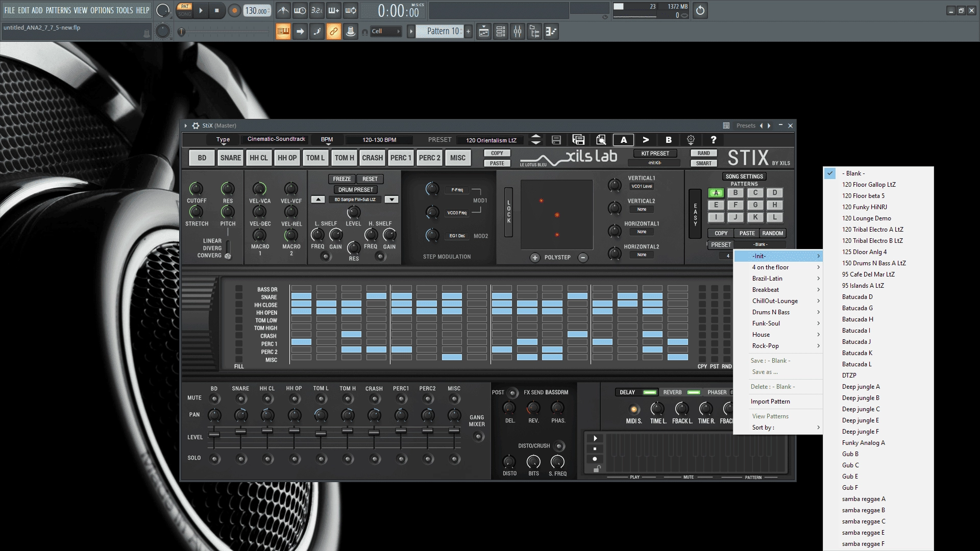The width and height of the screenshot is (980, 551).
Task: Expand the House pattern category
Action: (x=778, y=335)
